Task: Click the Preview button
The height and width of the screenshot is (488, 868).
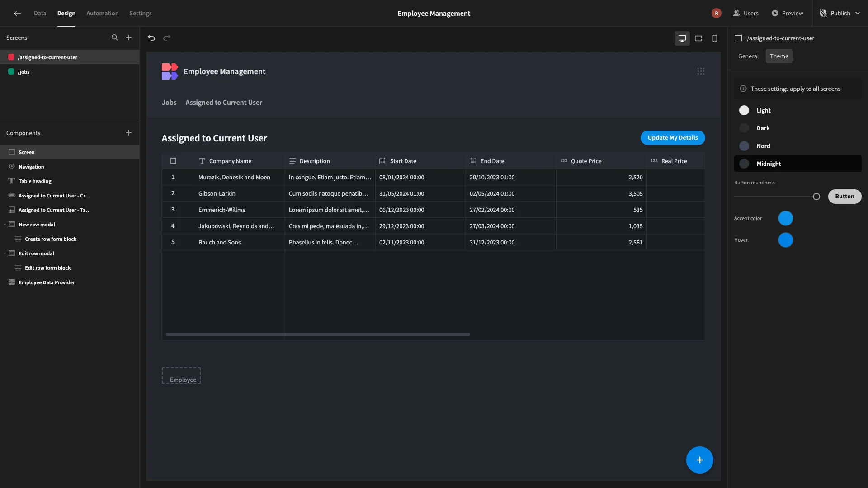Action: (x=787, y=14)
